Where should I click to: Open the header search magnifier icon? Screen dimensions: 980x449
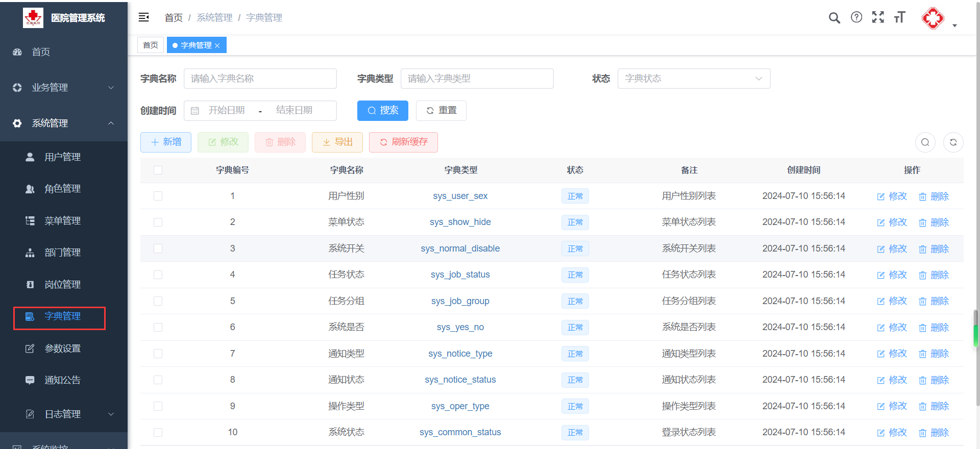point(834,18)
